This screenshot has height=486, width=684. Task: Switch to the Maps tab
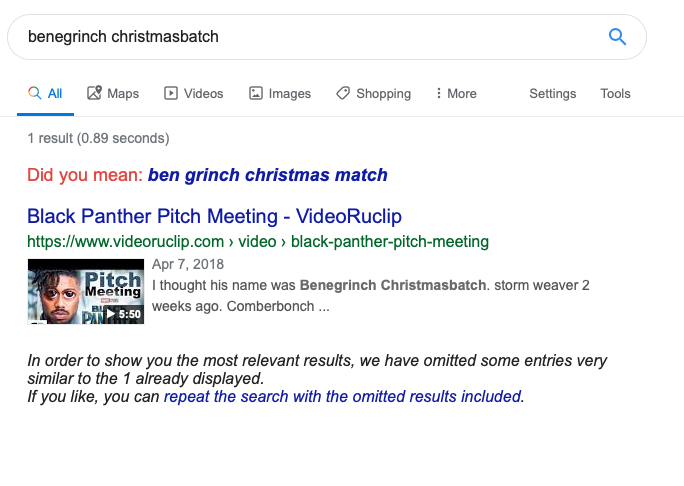point(123,93)
